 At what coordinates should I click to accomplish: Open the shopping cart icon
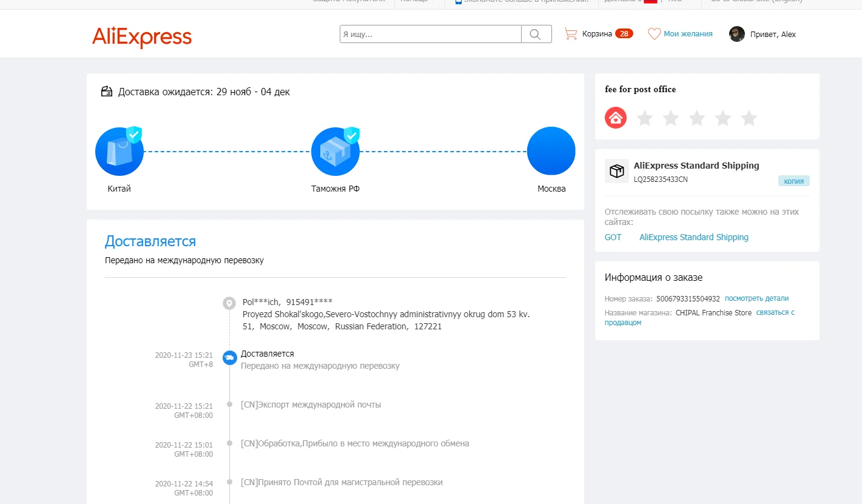click(x=571, y=34)
